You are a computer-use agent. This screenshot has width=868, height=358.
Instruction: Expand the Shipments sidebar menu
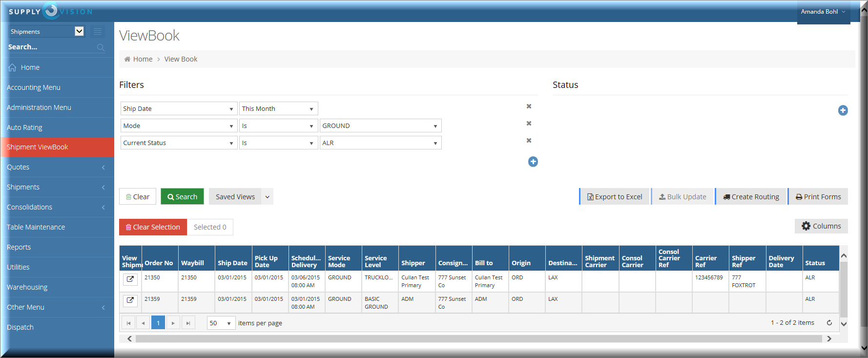[x=57, y=187]
